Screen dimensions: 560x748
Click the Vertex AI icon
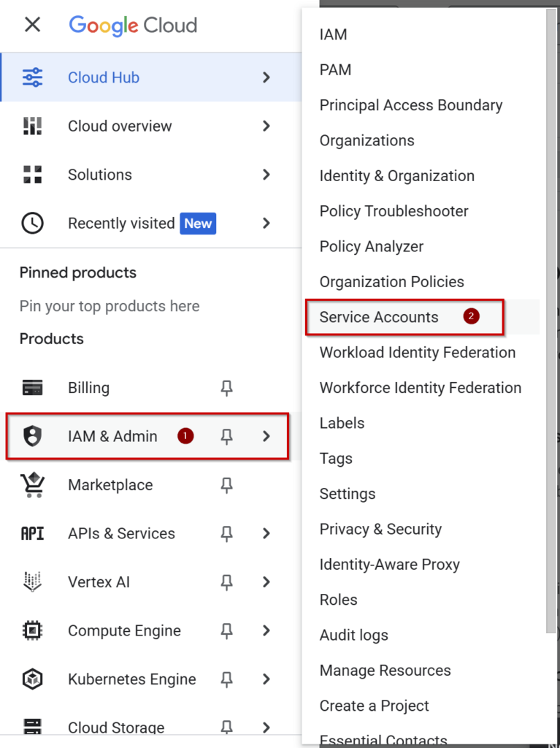click(32, 582)
